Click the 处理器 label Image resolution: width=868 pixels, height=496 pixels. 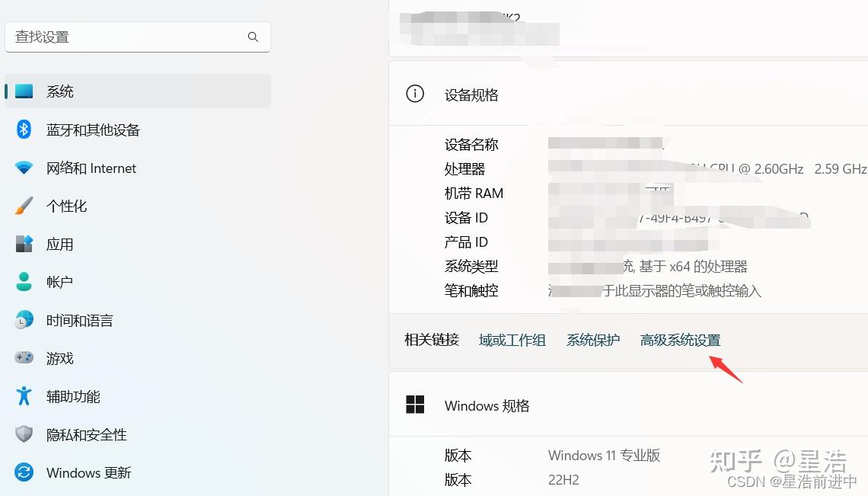click(x=464, y=169)
